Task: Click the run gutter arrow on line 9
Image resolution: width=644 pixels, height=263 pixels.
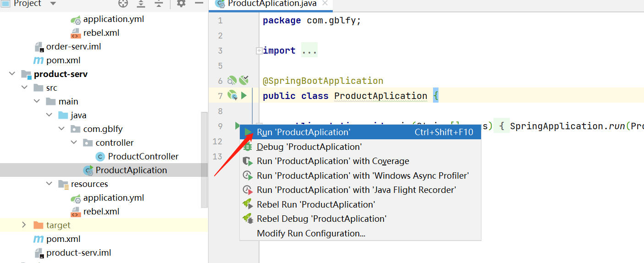Action: point(237,125)
